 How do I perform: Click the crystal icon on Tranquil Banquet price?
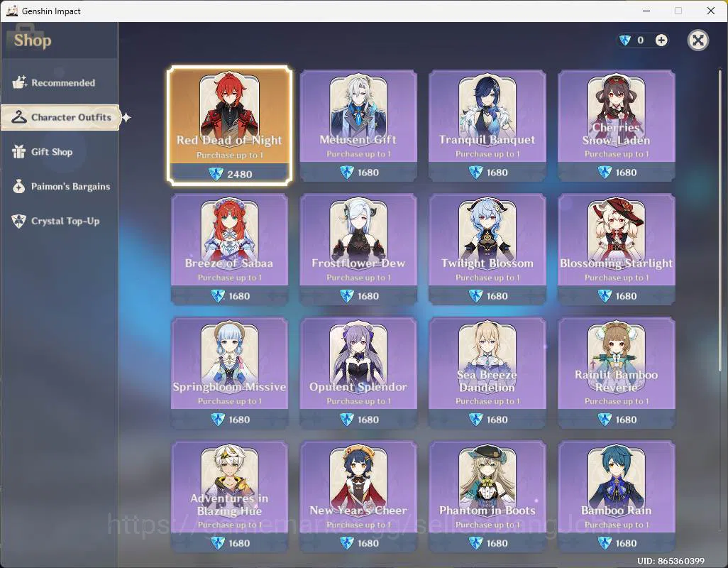click(476, 173)
